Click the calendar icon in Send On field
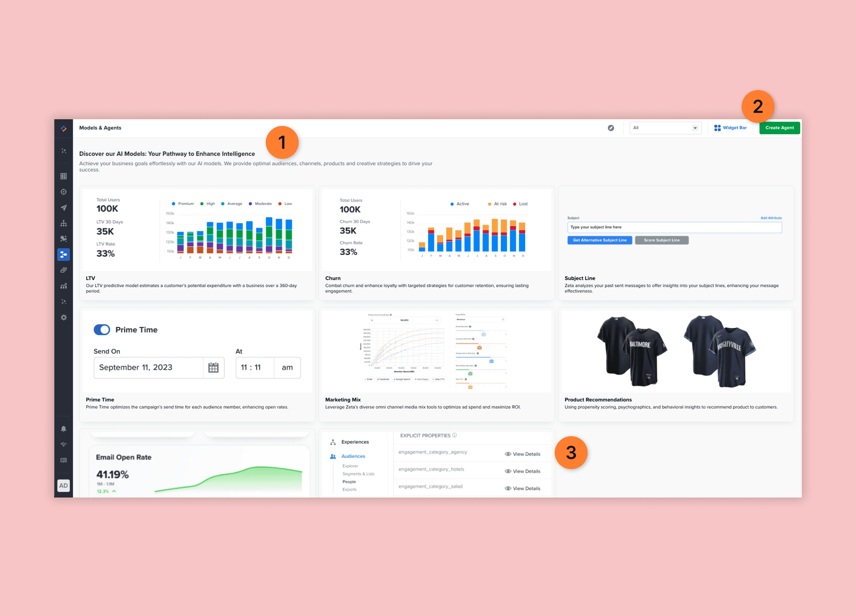The height and width of the screenshot is (616, 856). pos(213,367)
